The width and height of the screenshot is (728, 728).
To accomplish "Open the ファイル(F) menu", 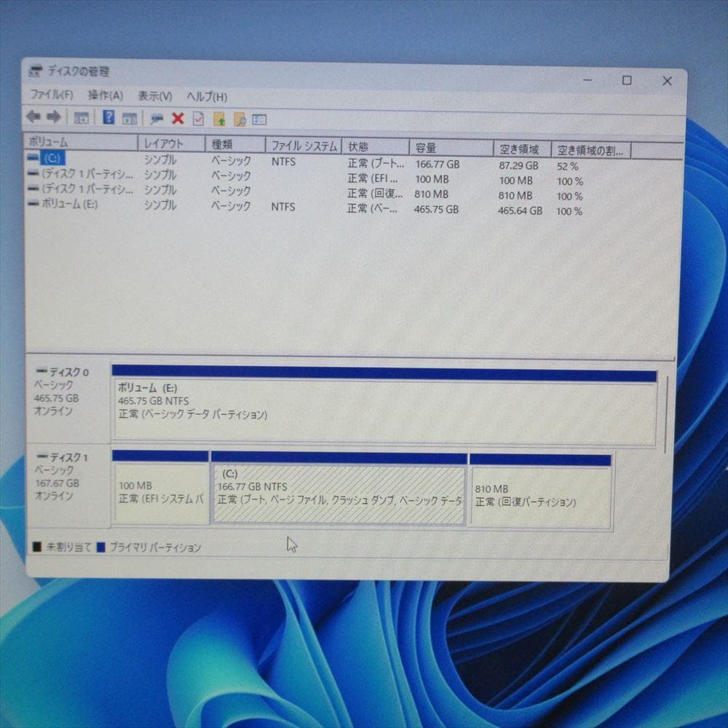I will [x=52, y=95].
